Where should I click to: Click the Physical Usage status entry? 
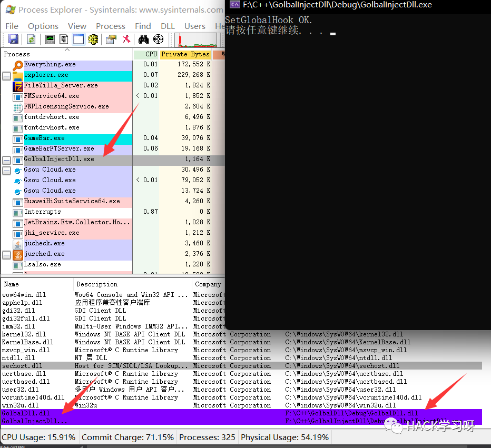[284, 437]
